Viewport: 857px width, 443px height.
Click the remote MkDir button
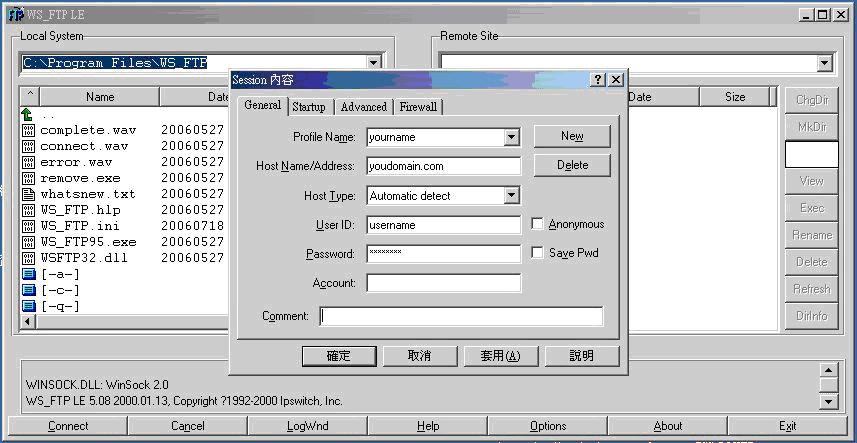(x=812, y=127)
